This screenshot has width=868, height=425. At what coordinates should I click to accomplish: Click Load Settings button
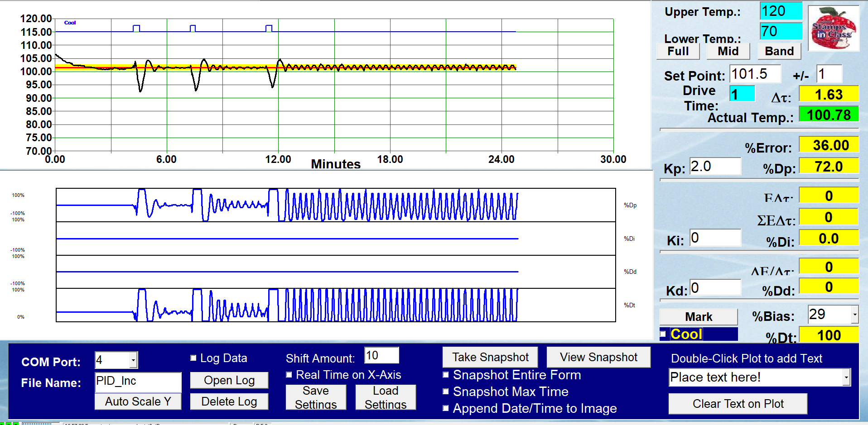pyautogui.click(x=386, y=397)
